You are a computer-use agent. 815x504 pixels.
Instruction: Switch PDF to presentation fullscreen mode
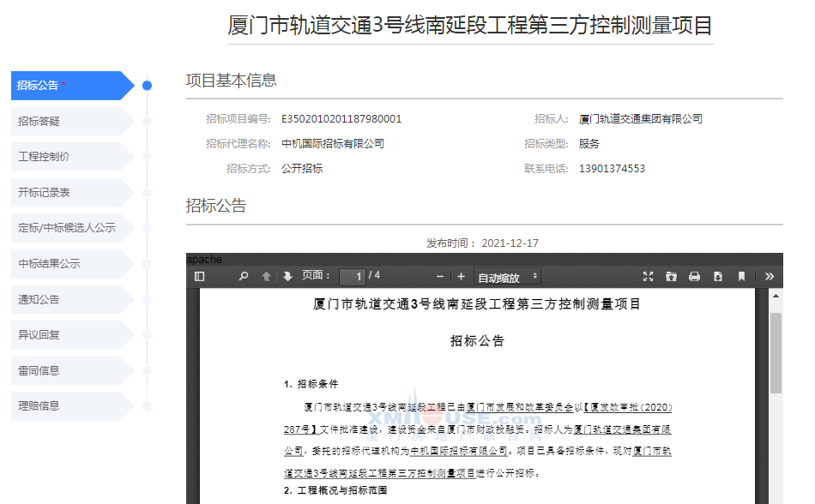coord(648,277)
